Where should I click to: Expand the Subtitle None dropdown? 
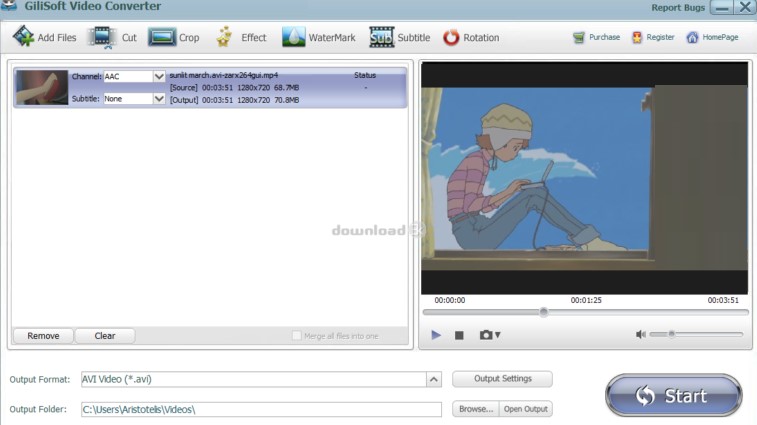tap(159, 99)
